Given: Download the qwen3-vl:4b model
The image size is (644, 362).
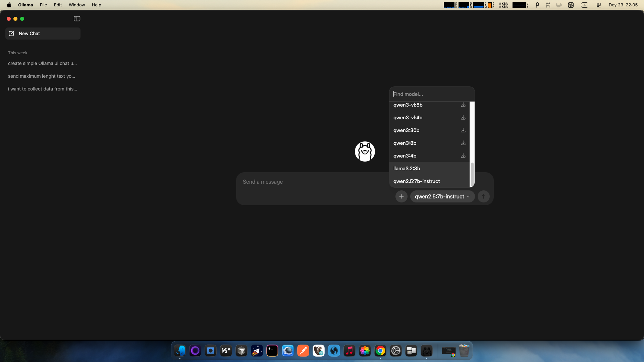Looking at the screenshot, I should [x=463, y=118].
